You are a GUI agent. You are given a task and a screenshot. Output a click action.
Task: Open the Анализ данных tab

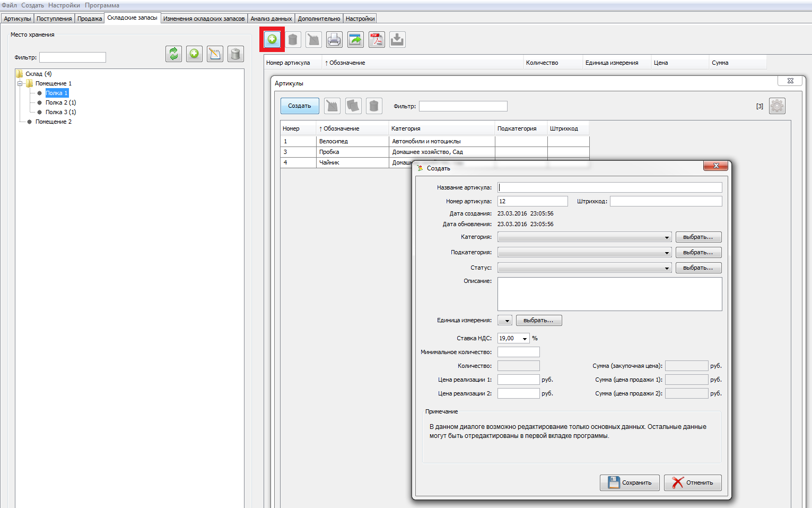pyautogui.click(x=271, y=19)
